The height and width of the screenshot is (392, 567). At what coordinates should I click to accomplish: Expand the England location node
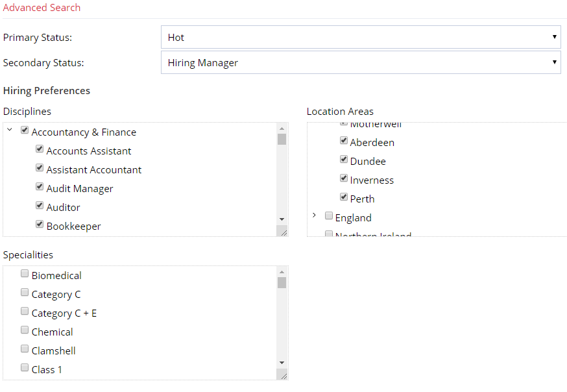coord(314,215)
